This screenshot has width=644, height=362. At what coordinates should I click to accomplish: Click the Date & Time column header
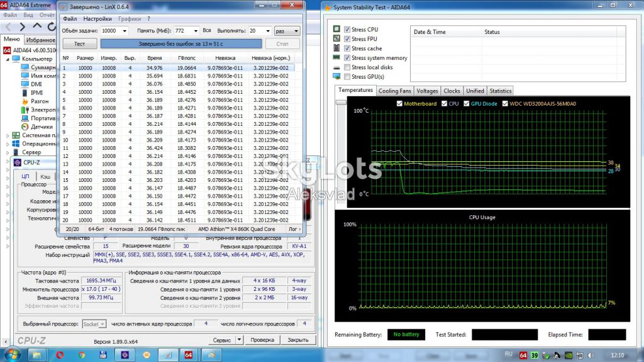point(446,31)
